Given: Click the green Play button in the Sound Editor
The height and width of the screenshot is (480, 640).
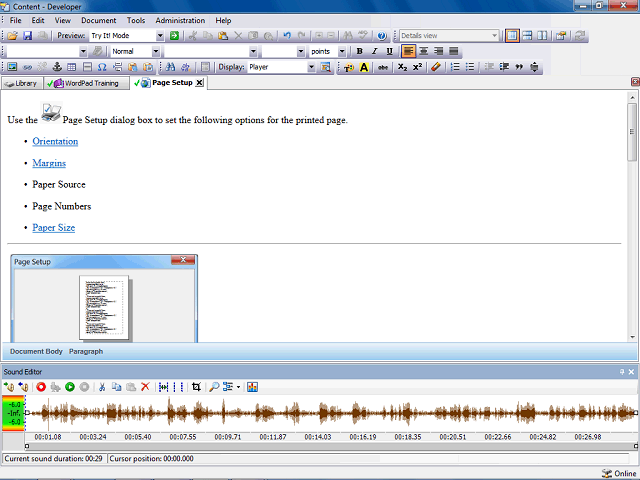Looking at the screenshot, I should click(70, 387).
